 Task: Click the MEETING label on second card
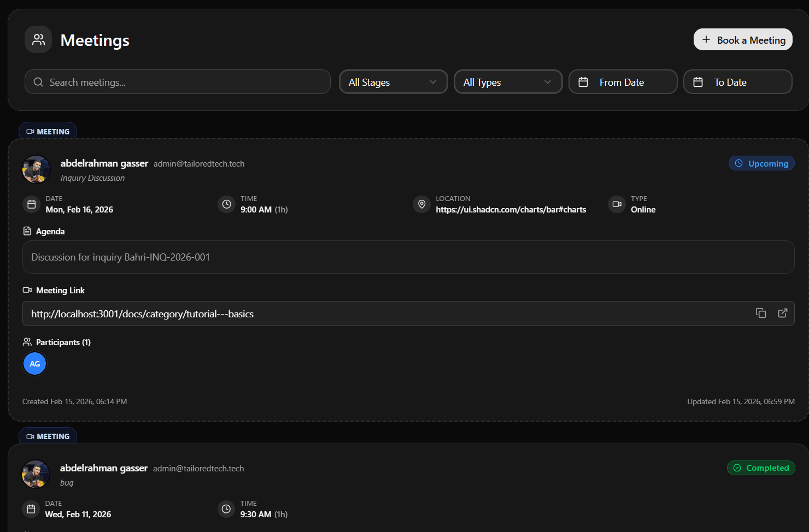pos(48,436)
